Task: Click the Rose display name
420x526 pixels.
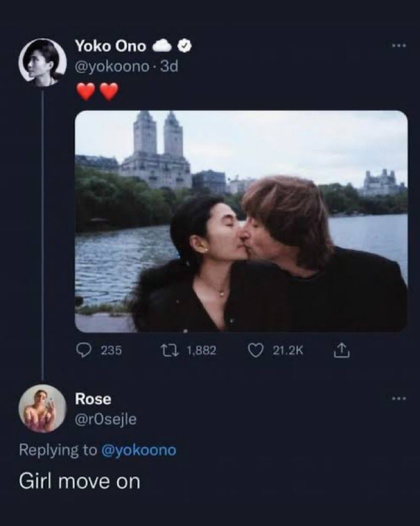Action: tap(93, 399)
